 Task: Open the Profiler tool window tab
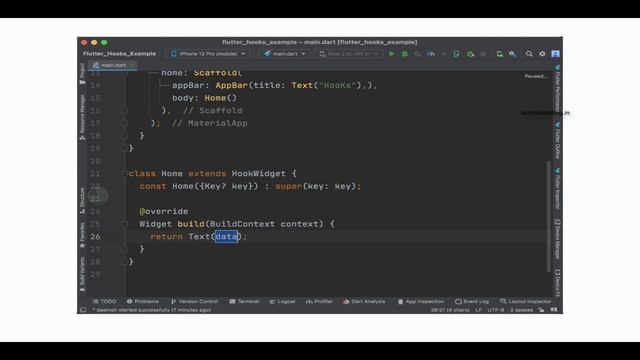(319, 302)
